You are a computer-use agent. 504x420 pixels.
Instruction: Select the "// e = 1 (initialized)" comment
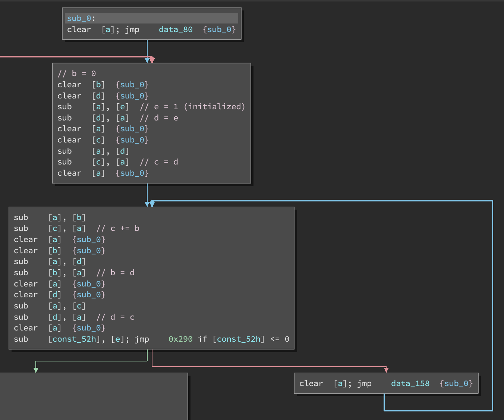pos(192,107)
